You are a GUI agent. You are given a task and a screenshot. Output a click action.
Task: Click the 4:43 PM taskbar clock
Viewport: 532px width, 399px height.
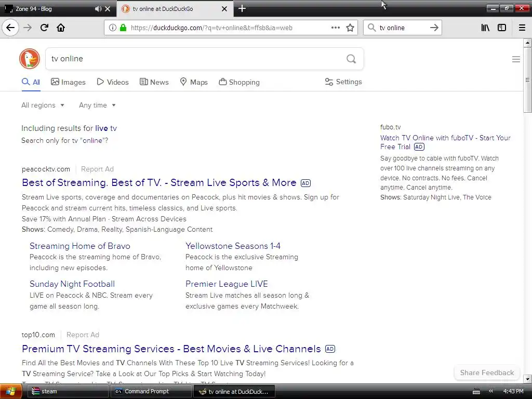click(x=513, y=391)
